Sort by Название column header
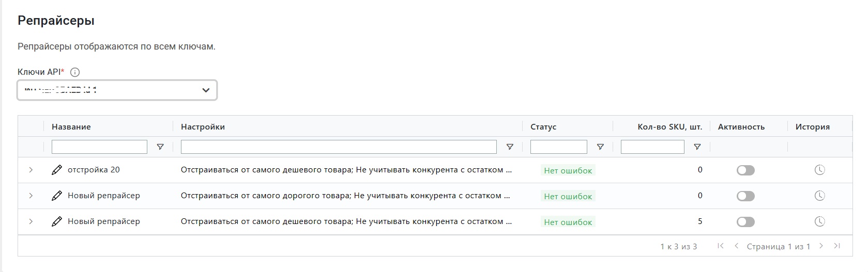 [71, 127]
